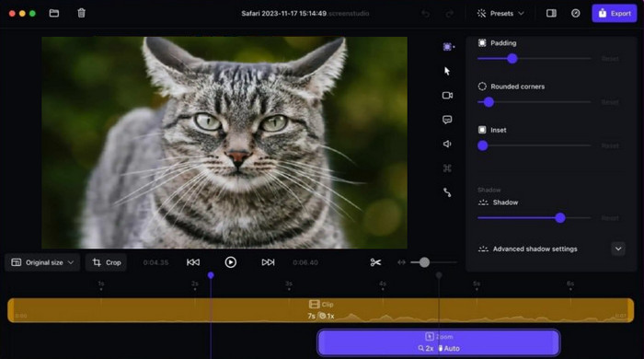Screen dimensions: 644x359
Task: Select the audio speaker icon
Action: (447, 144)
